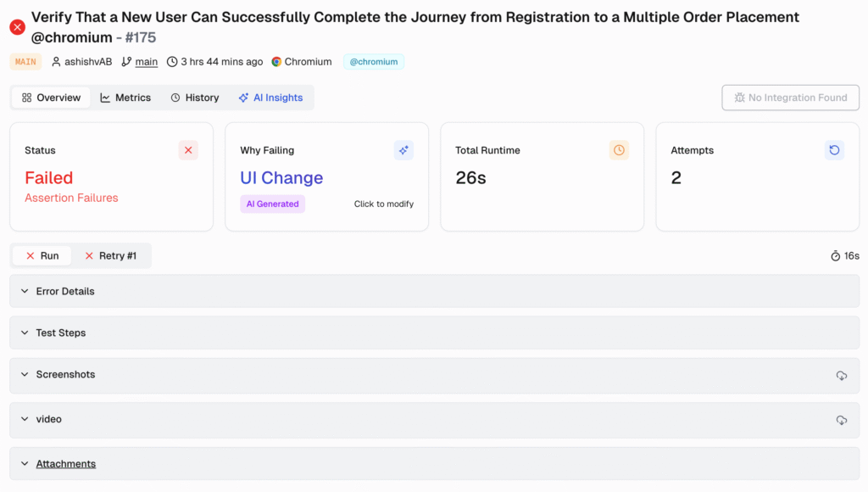Screen dimensions: 868x492
Task: Expand the Attachments section
Action: pos(65,464)
